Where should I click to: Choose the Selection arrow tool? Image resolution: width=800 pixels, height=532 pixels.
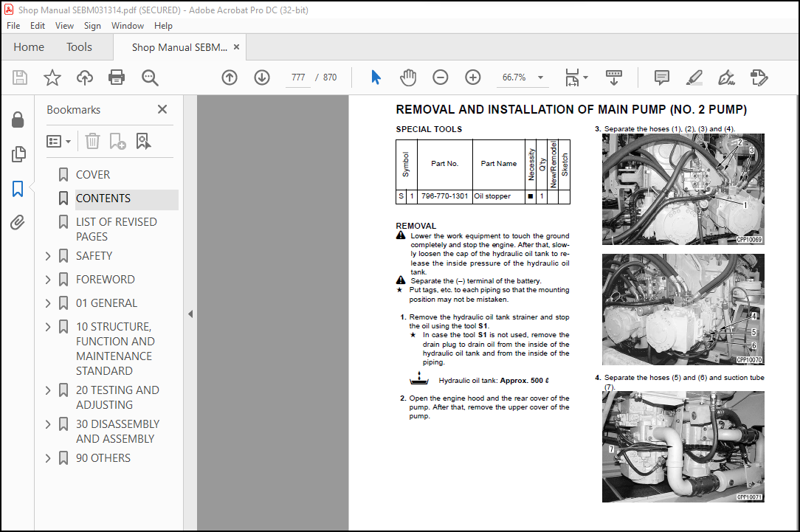pyautogui.click(x=376, y=77)
